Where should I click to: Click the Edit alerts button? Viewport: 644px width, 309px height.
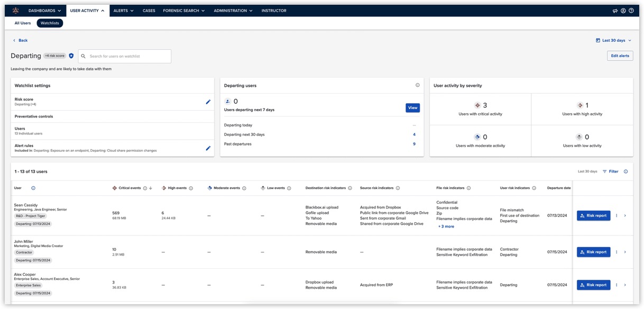coord(620,56)
